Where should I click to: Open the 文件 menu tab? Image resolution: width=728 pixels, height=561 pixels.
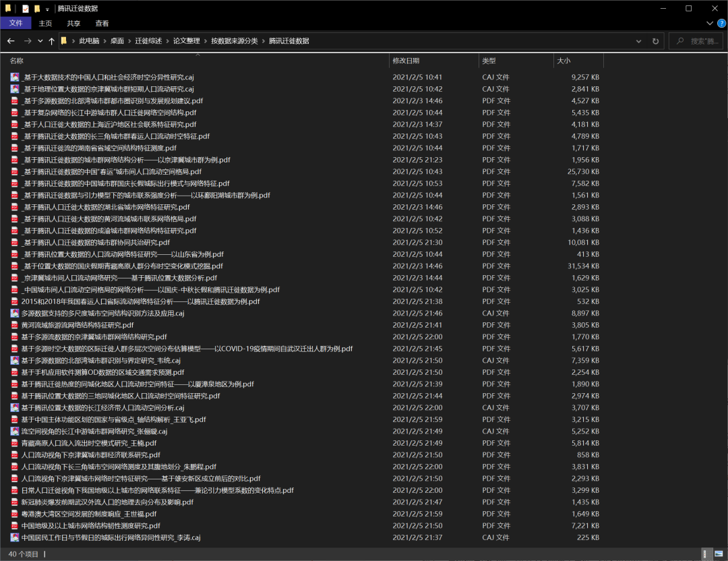16,23
